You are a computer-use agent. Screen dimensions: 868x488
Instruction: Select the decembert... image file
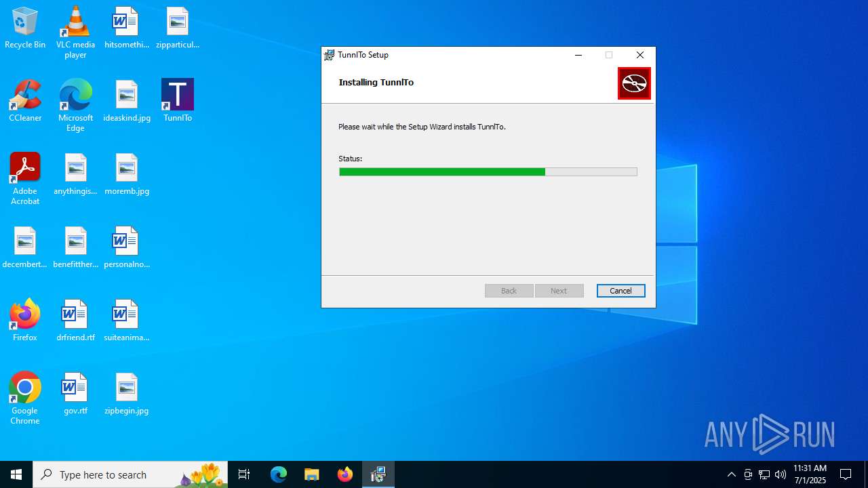[x=25, y=247]
